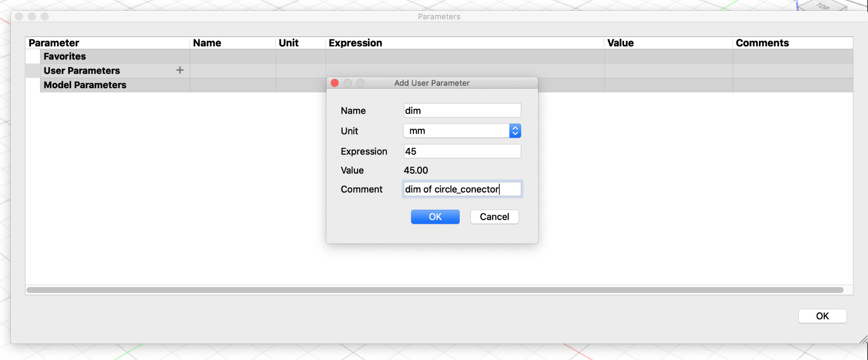This screenshot has height=360, width=868.
Task: Click the Parameter column header
Action: 108,43
